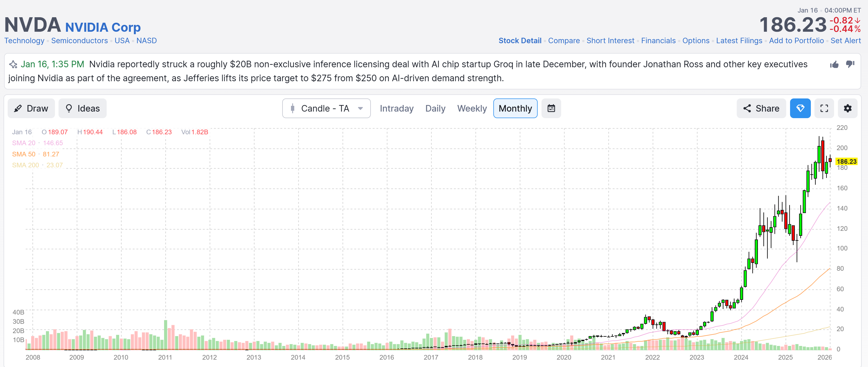Screen dimensions: 868x367
Task: Click the Share chart button
Action: (x=761, y=109)
